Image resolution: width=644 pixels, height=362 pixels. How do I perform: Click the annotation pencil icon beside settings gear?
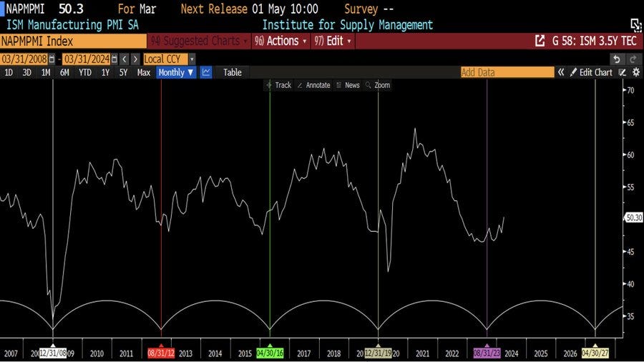tap(623, 72)
